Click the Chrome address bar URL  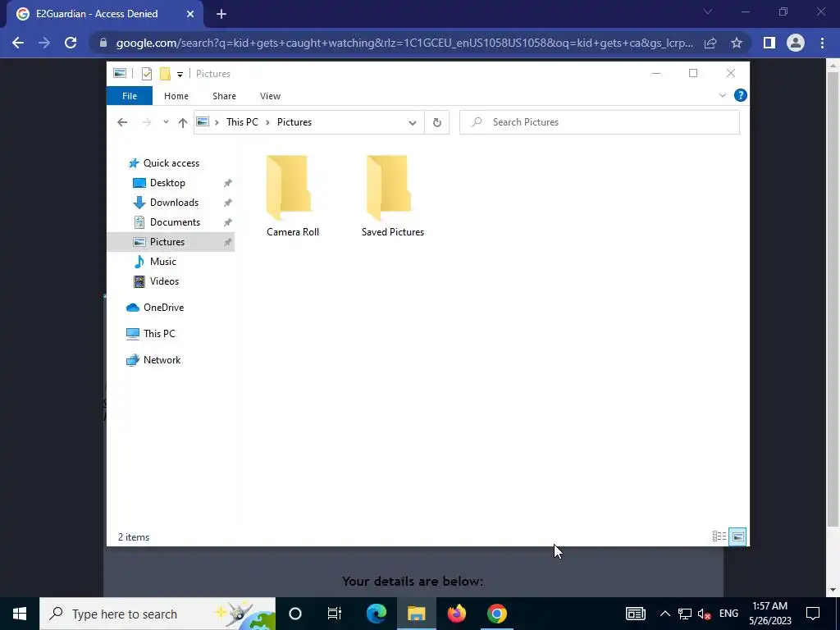(404, 43)
